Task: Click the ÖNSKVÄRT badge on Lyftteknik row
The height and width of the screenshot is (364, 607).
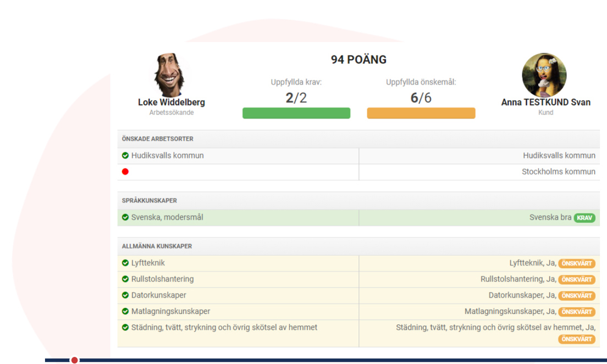Action: pos(577,264)
